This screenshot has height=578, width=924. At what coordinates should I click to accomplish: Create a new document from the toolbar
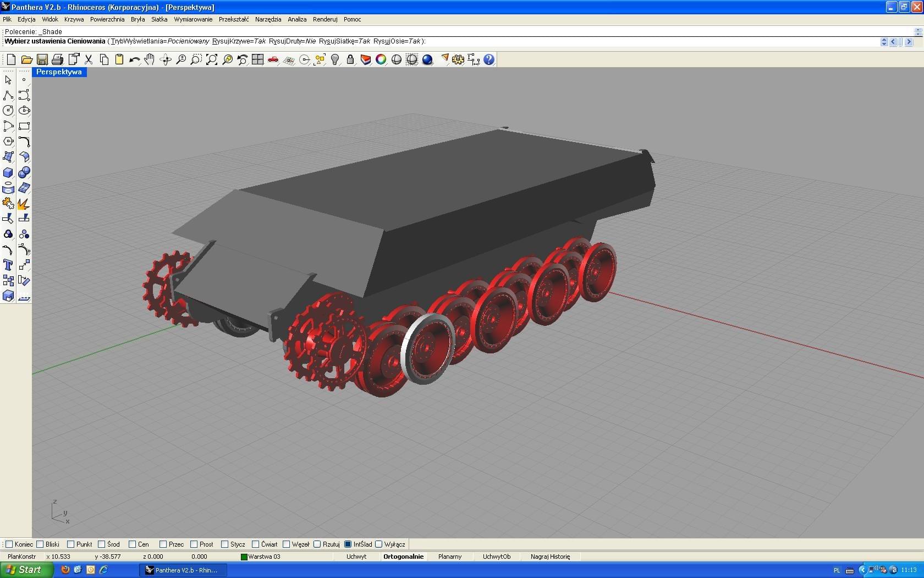[x=11, y=59]
